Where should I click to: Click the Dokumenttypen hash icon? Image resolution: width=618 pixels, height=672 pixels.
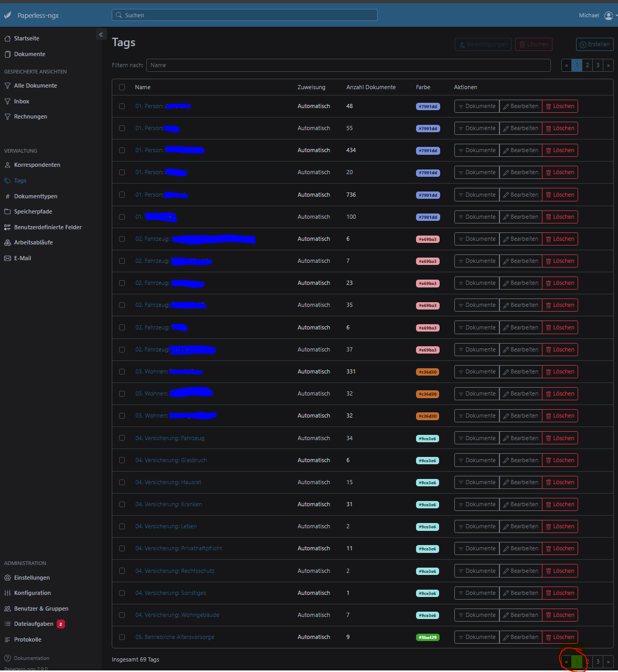click(7, 196)
